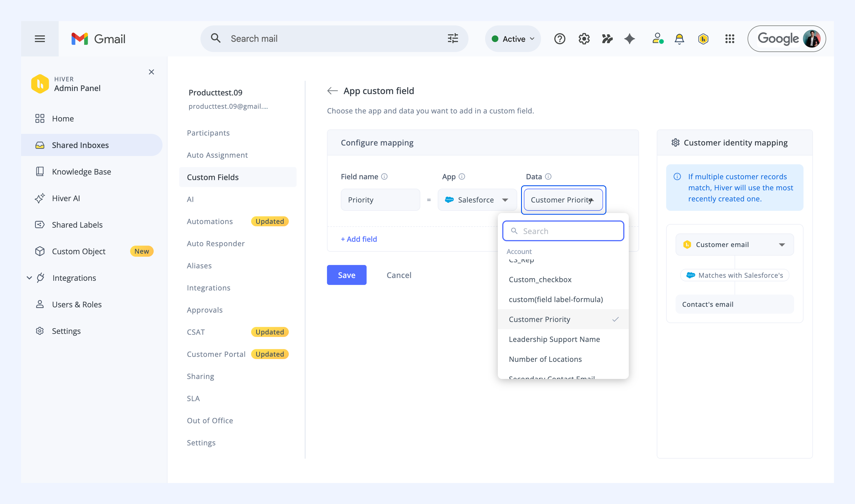Click the Hiver analytics toolbar icon
This screenshot has height=504, width=855.
pos(607,39)
